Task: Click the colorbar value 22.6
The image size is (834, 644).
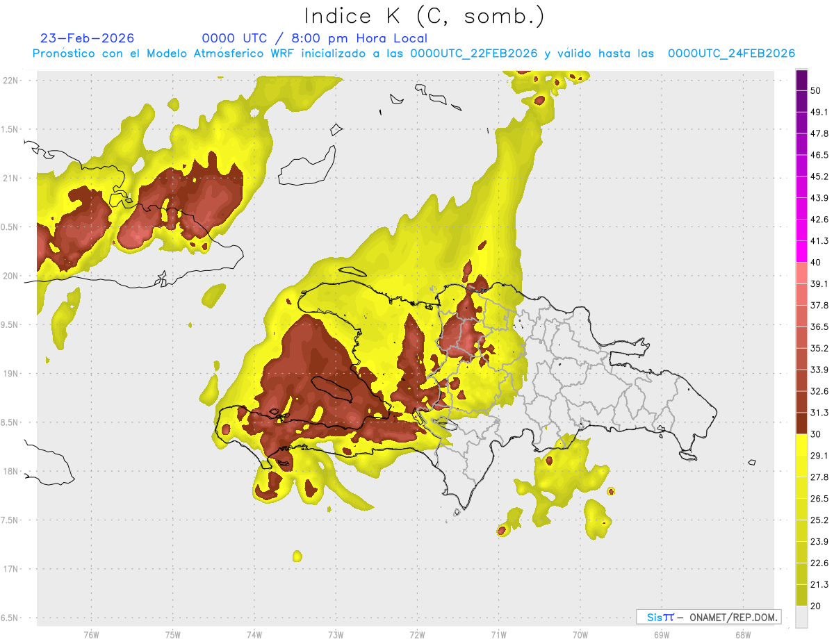Action: click(x=820, y=563)
